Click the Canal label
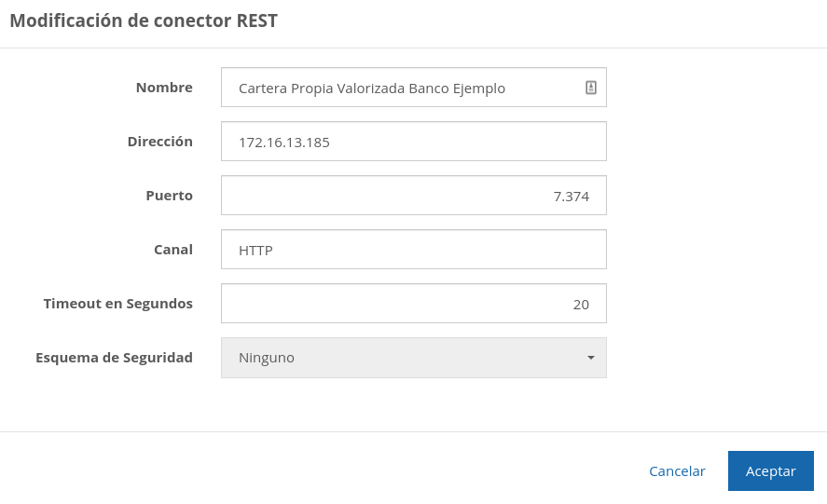This screenshot has height=504, width=827. (173, 250)
